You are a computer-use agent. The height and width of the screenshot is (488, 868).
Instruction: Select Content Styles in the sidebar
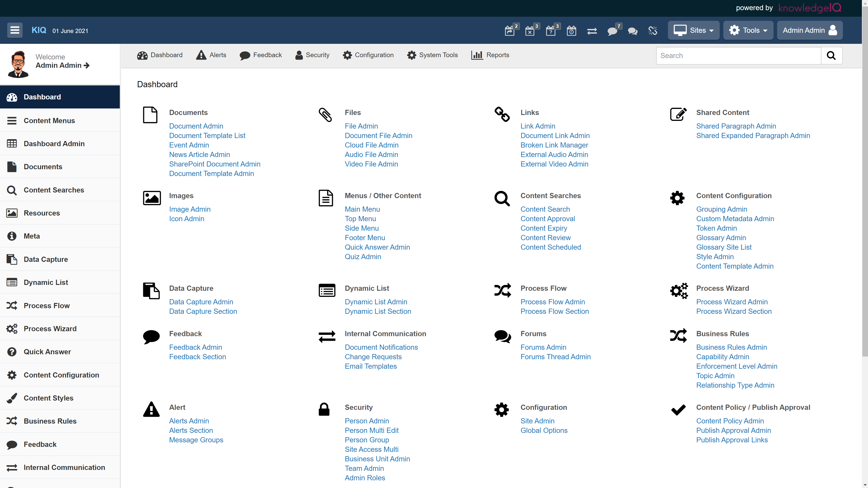click(49, 398)
